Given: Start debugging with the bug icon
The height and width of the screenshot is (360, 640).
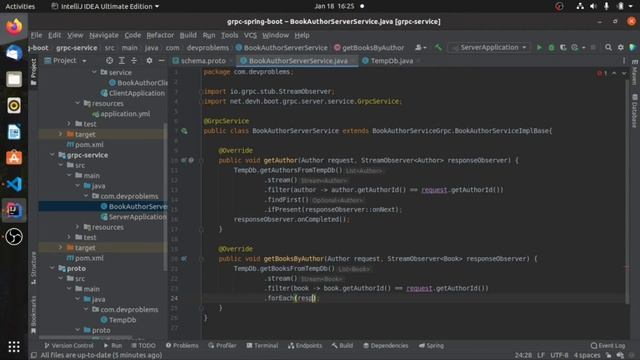Looking at the screenshot, I should pyautogui.click(x=551, y=48).
